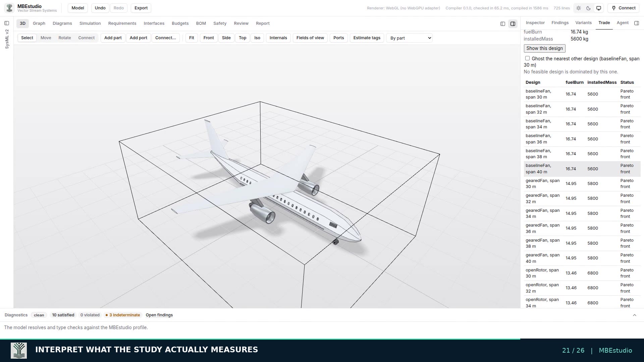Open the Report tab
Image resolution: width=644 pixels, height=362 pixels.
pos(263,23)
